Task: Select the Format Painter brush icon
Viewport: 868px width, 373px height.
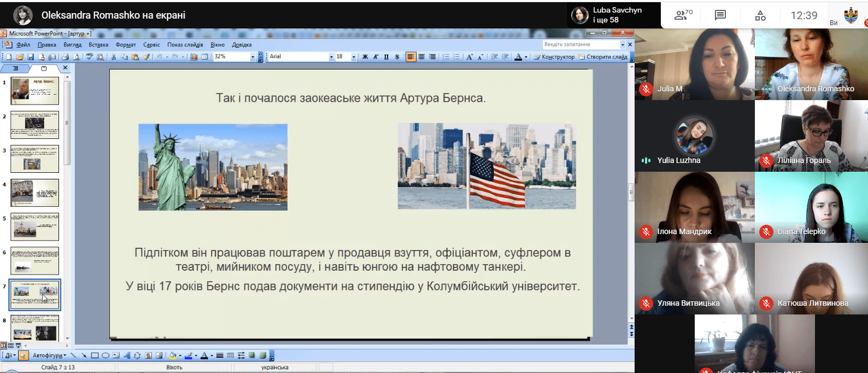Action: click(146, 57)
